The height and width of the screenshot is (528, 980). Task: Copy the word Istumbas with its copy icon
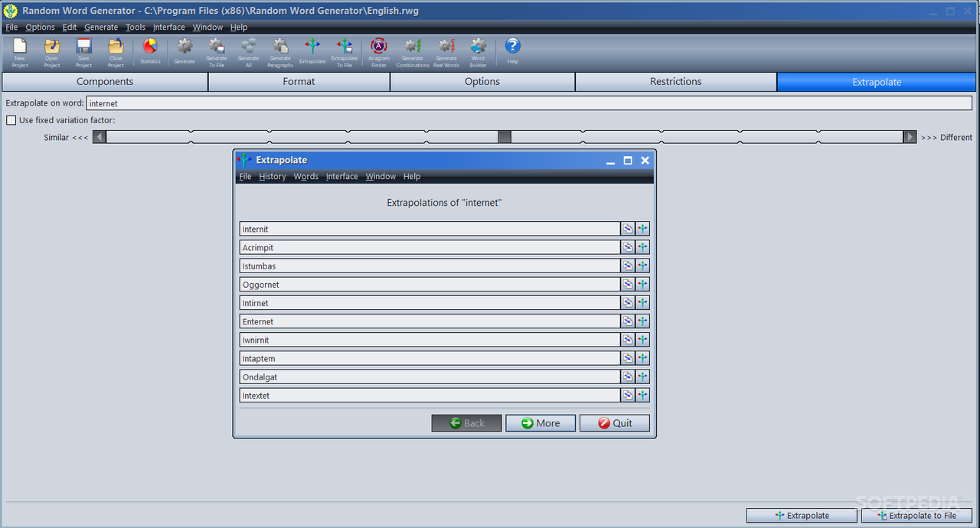(x=628, y=266)
